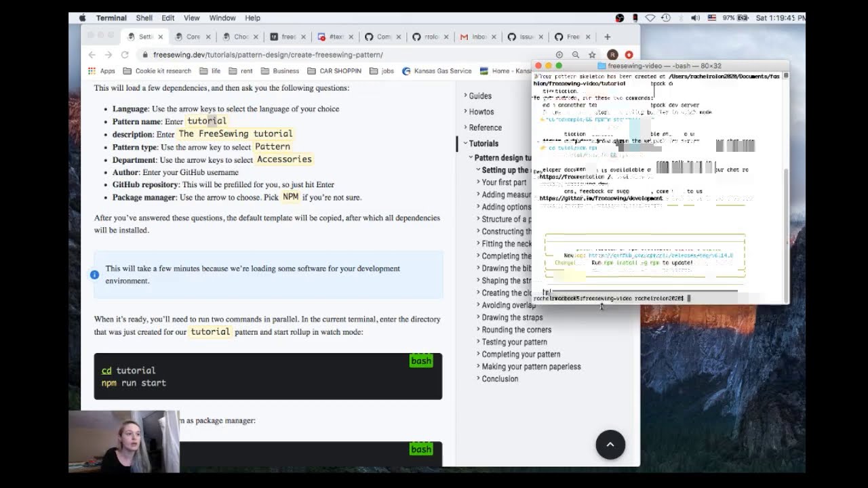Screen dimensions: 868x488
Task: Open the 'Conclusion' sidebar entry
Action: point(498,378)
